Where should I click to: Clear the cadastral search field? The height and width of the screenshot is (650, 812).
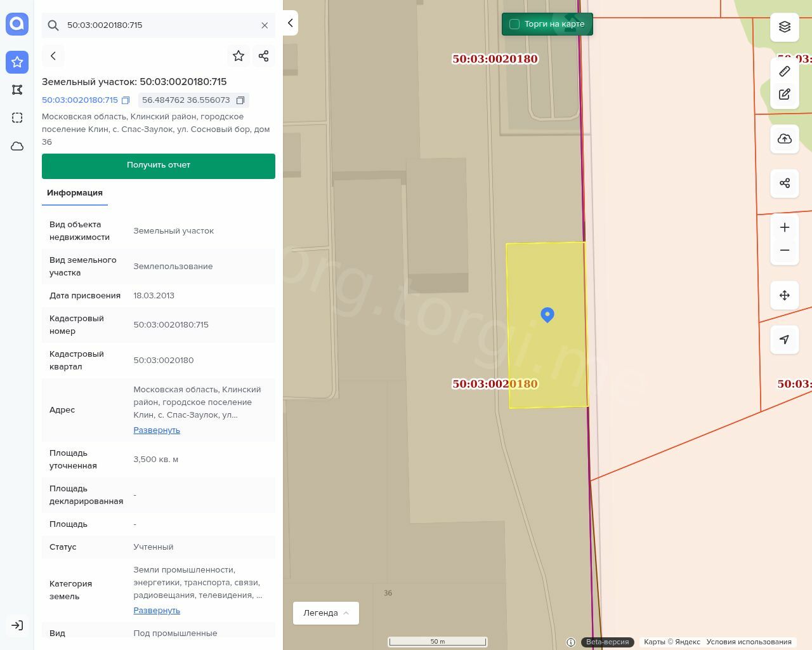265,25
